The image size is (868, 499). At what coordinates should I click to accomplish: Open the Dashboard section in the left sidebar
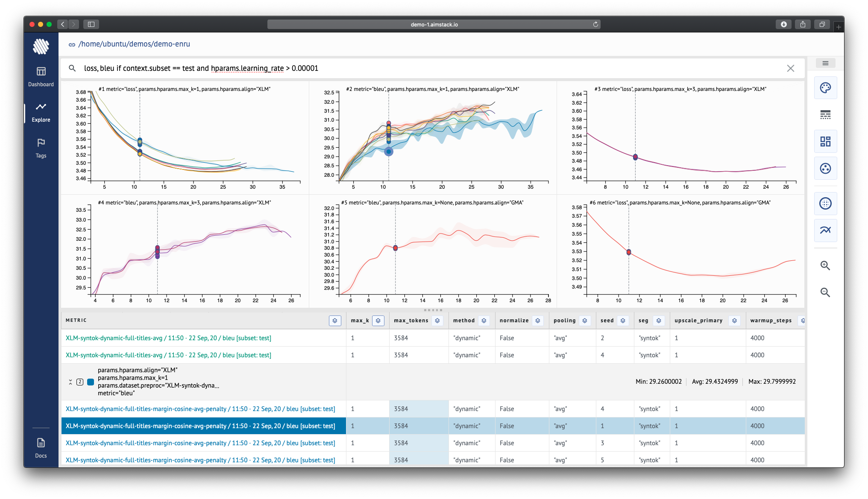click(41, 77)
